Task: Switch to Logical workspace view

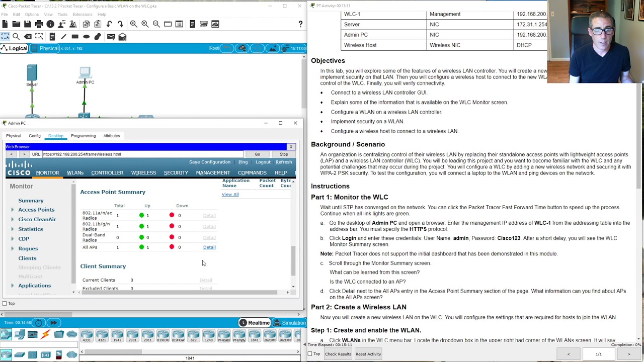Action: pos(14,48)
